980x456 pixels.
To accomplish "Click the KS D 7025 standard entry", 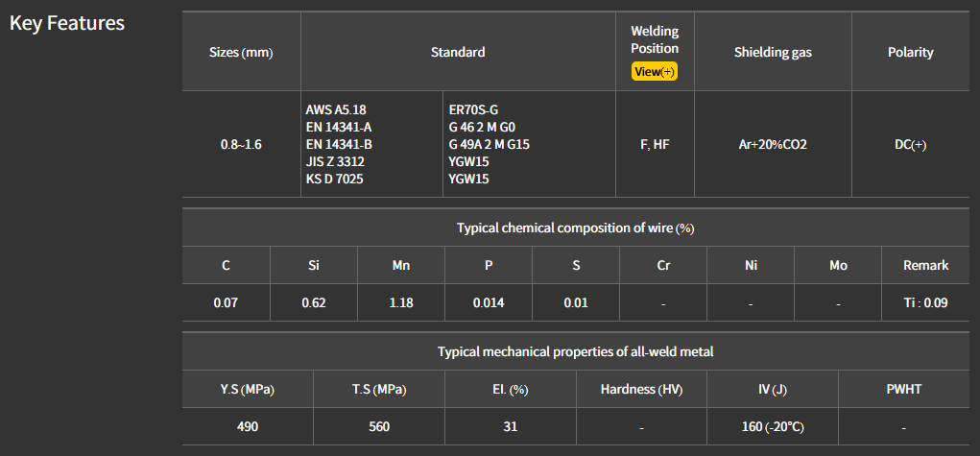I will (x=334, y=180).
